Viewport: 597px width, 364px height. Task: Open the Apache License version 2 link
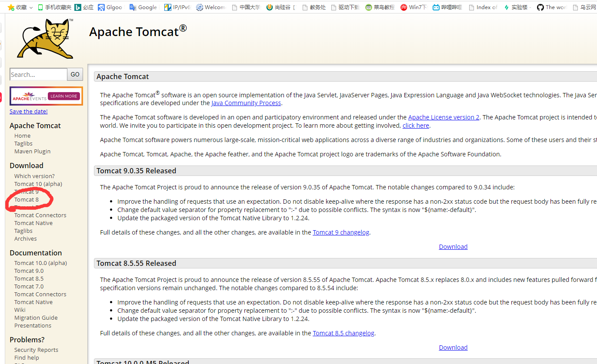444,117
